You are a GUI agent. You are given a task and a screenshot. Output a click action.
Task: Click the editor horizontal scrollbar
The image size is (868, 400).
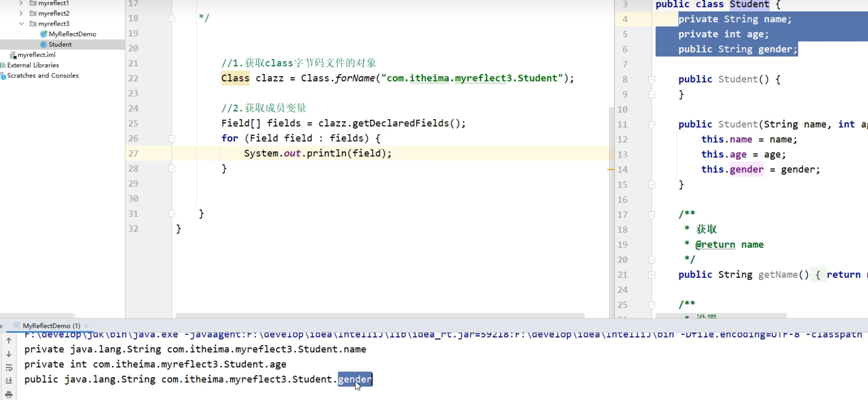(x=380, y=315)
